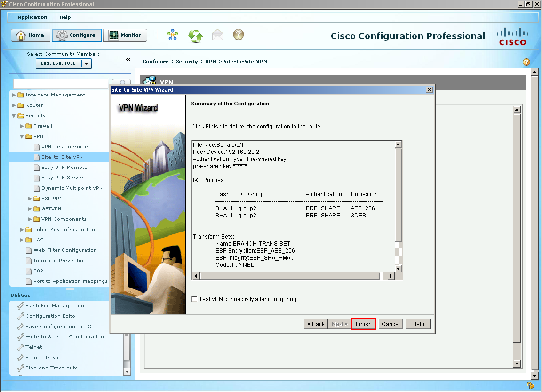This screenshot has width=542, height=392.
Task: Click the envelope deliver icon
Action: [217, 35]
